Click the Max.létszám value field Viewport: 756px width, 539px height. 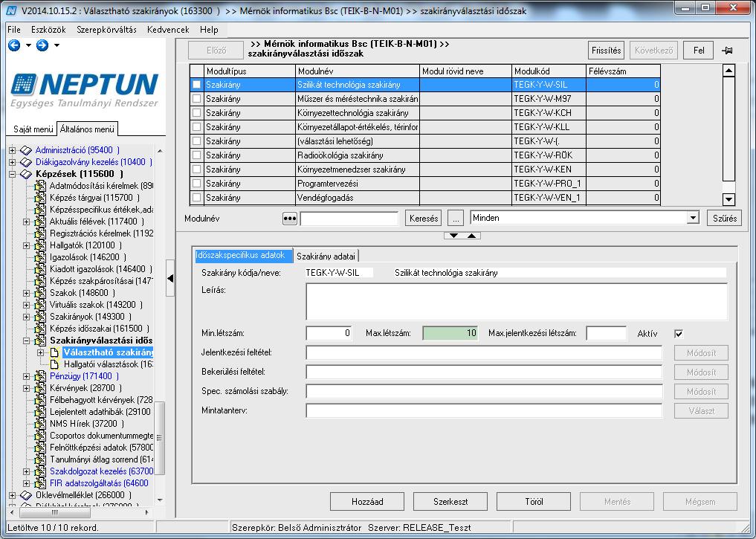tap(450, 333)
